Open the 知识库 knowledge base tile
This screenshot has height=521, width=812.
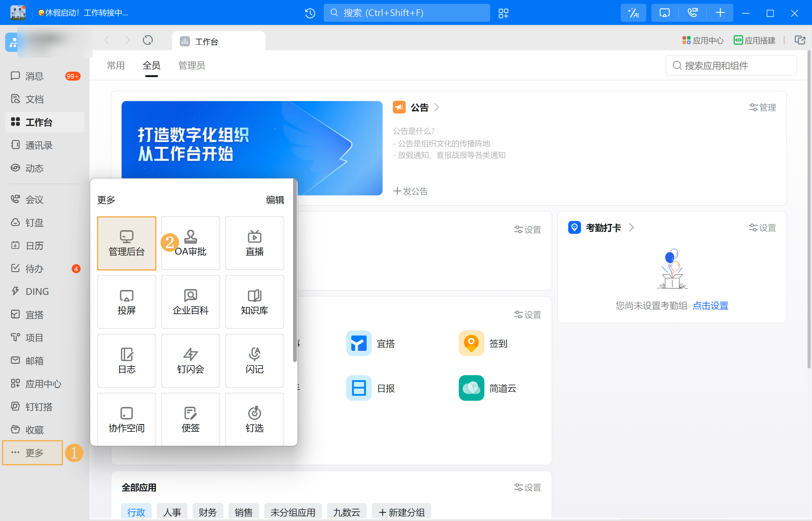pos(254,302)
